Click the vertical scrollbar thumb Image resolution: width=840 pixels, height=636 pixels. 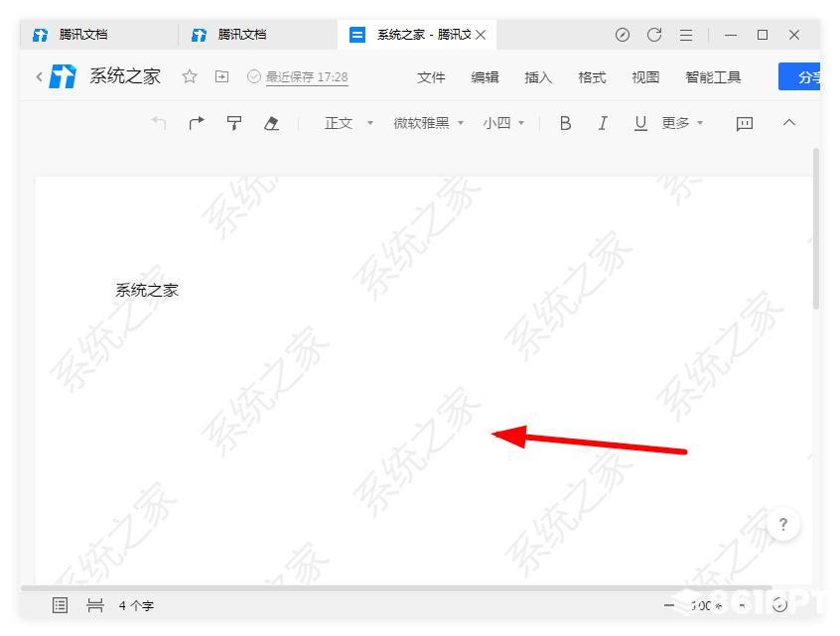click(816, 228)
